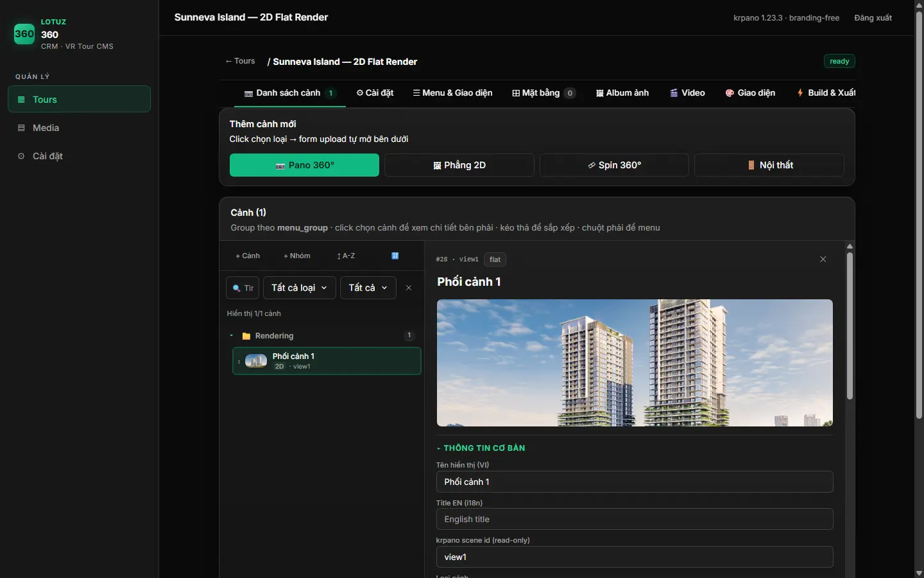Screen dimensions: 924x578
Task: Open Cài đặt in the left sidebar
Action: [79, 156]
